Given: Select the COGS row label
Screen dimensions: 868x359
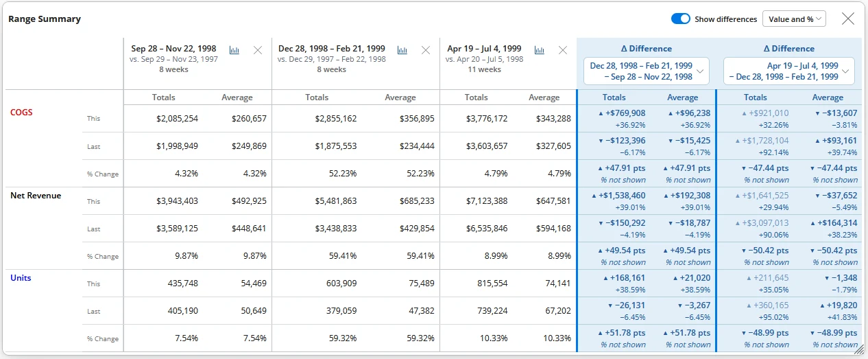Looking at the screenshot, I should click(21, 112).
